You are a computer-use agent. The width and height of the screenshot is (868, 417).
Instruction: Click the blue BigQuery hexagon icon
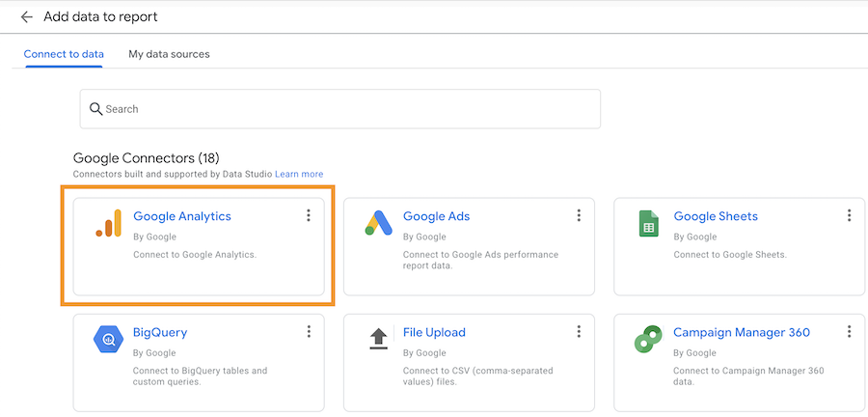point(108,340)
